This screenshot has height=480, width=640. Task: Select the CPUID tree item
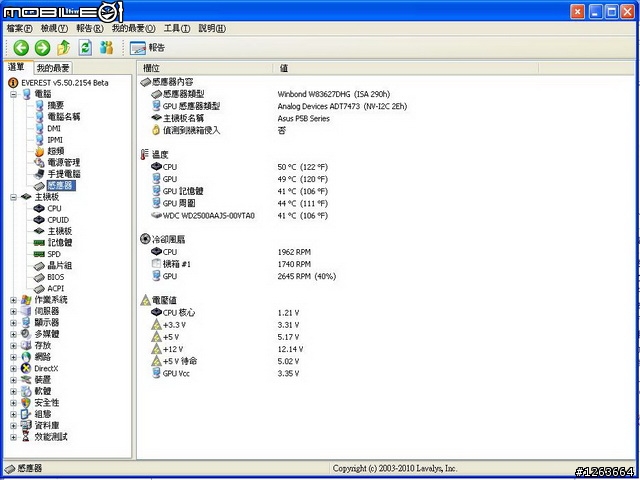tap(58, 220)
